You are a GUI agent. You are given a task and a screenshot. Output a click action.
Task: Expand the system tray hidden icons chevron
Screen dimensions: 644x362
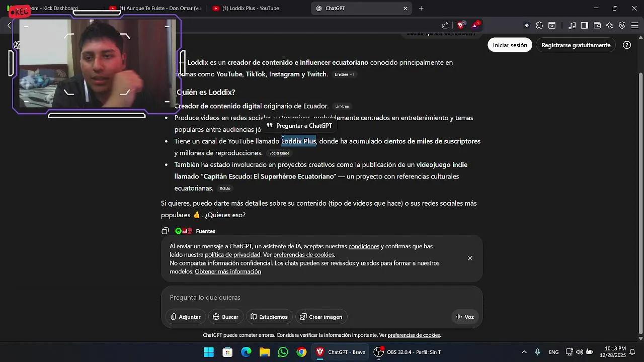(x=524, y=352)
